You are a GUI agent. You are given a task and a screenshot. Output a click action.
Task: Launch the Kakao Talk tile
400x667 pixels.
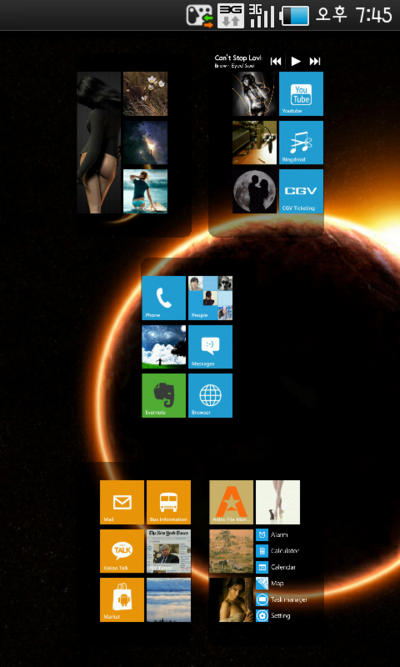click(x=122, y=551)
